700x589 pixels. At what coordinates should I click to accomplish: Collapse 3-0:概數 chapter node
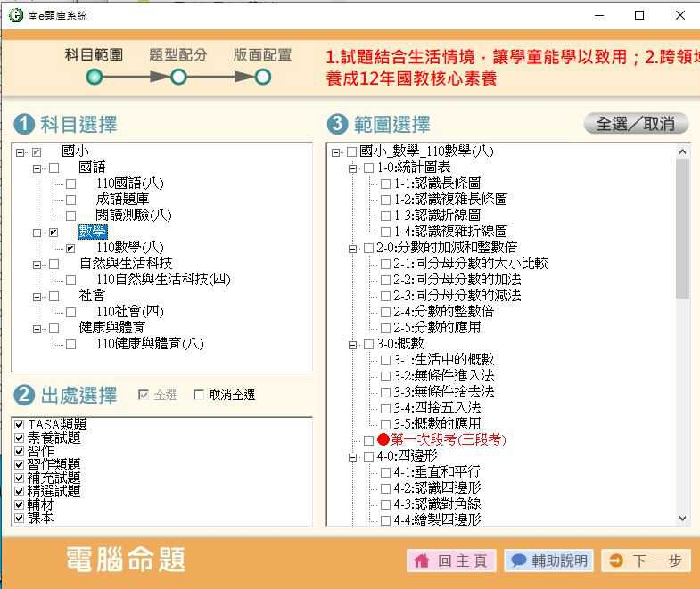pos(352,345)
